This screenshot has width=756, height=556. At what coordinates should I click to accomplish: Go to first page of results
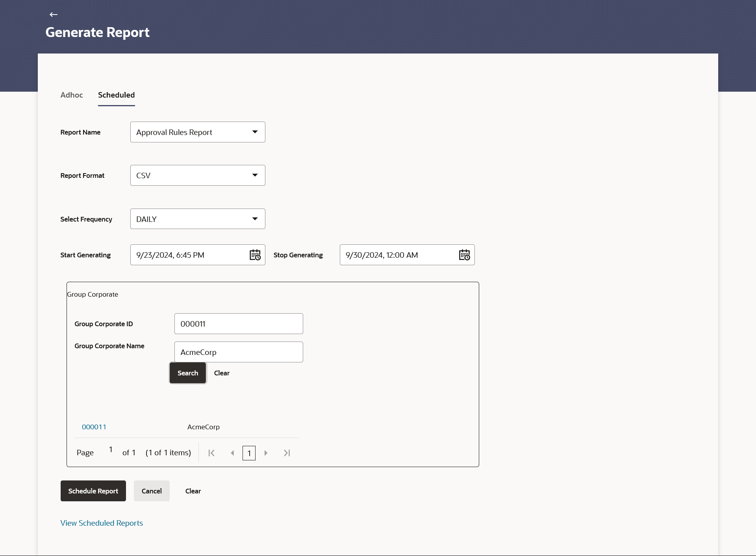(211, 453)
